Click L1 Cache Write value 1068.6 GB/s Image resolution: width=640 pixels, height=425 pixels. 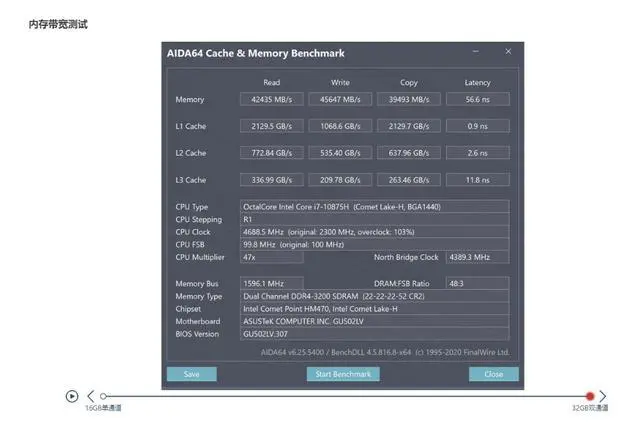tap(340, 126)
